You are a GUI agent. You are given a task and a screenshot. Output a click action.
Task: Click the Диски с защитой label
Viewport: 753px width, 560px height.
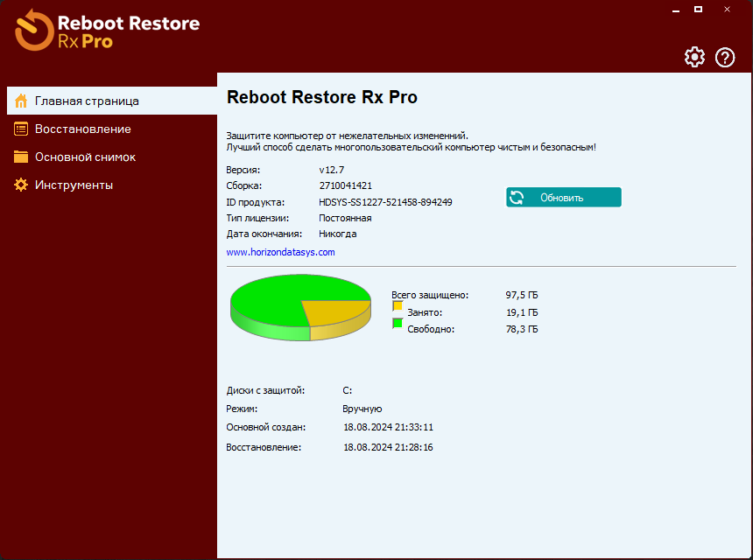265,390
